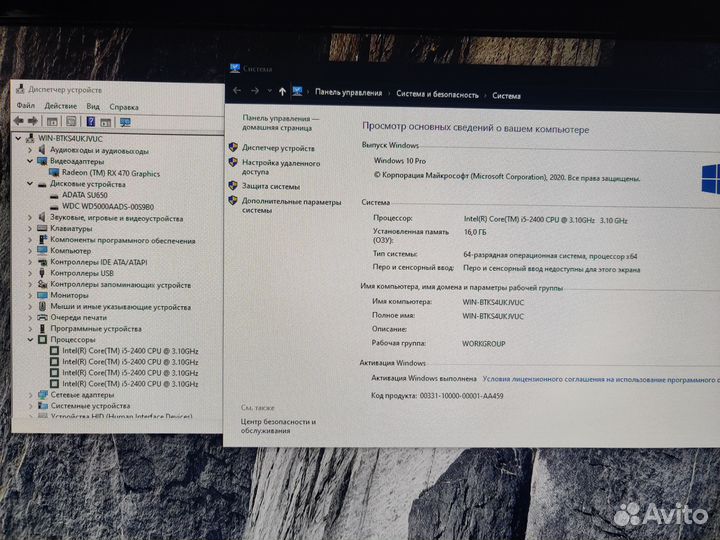Open Дополнительные параметры системы link

tap(292, 206)
